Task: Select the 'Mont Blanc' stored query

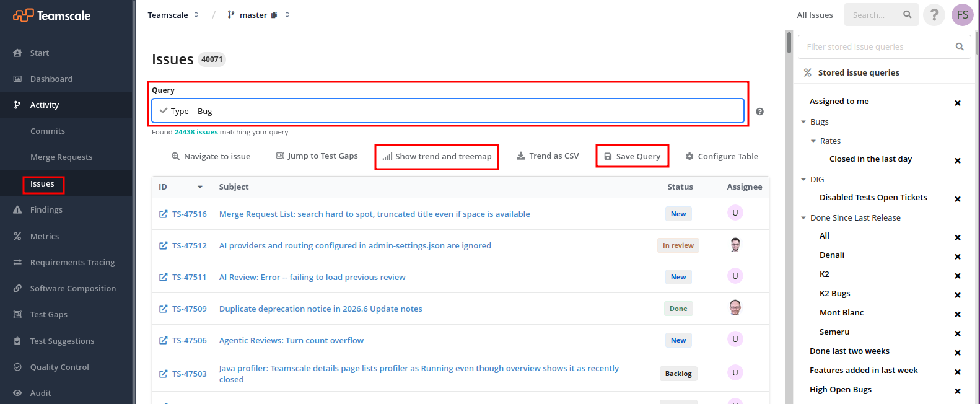Action: (841, 312)
